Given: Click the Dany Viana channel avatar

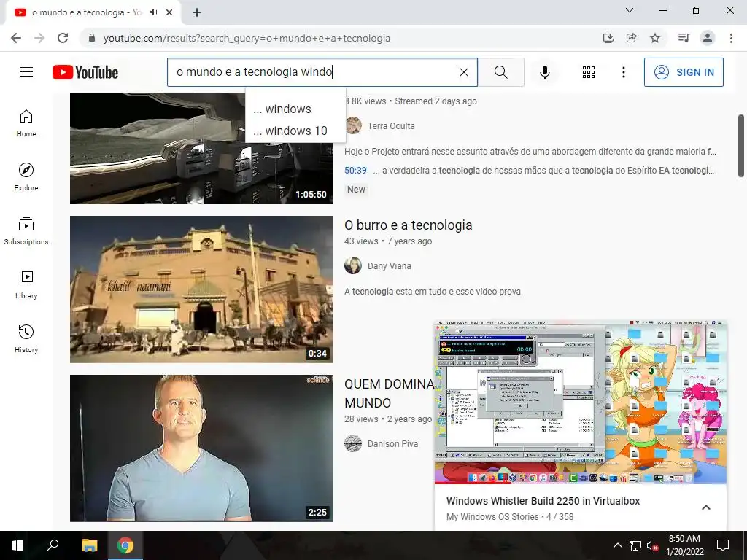Looking at the screenshot, I should click(353, 265).
